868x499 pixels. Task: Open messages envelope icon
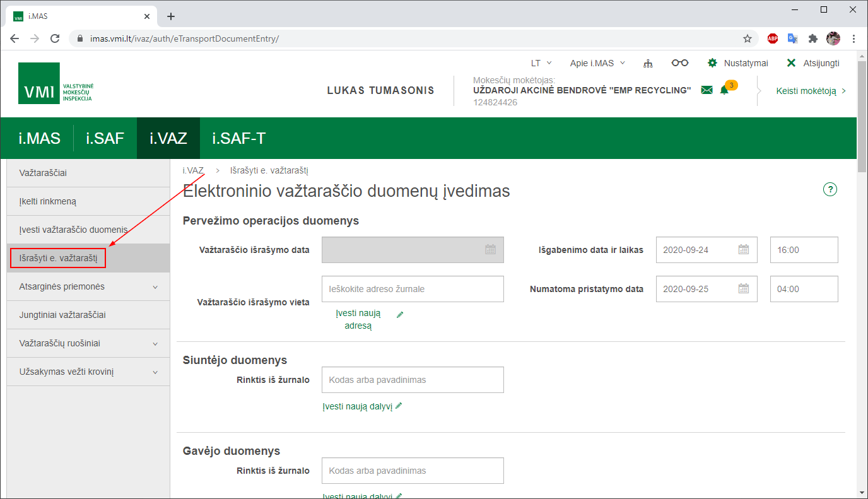[x=707, y=90]
